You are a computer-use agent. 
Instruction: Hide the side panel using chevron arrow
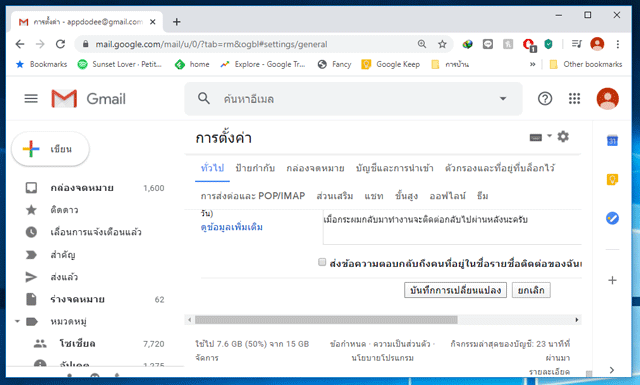611,370
